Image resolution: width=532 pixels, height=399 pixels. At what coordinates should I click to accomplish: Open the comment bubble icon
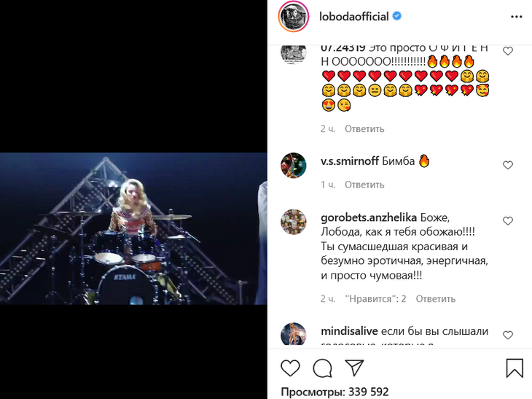click(322, 368)
